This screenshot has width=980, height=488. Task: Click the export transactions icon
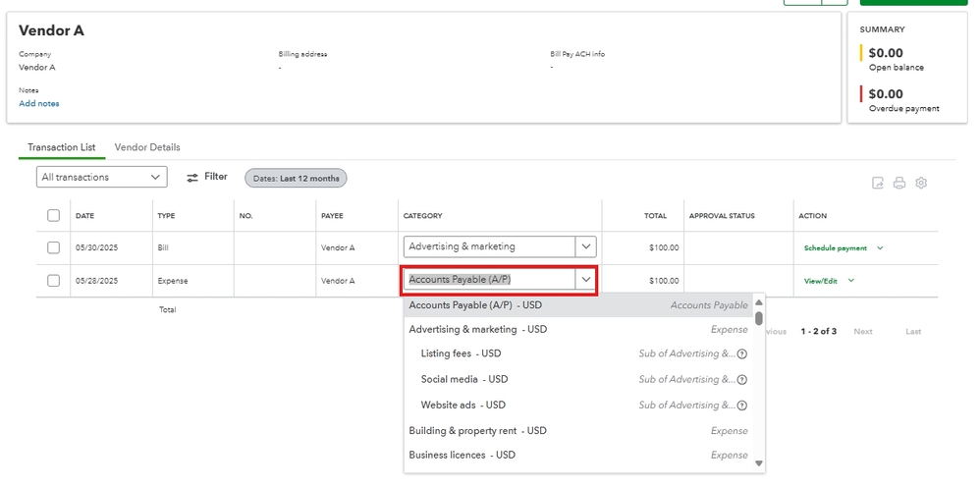pyautogui.click(x=878, y=183)
